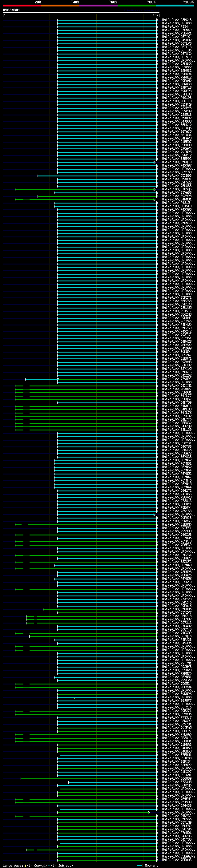The image size is (197, 868).
Task: Choose hit UniRef100_Q4R4Z6
Action: point(176,342)
